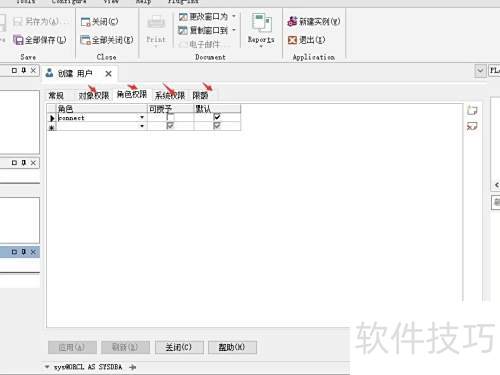This screenshot has height=375, width=500.
Task: Click 退出(X) exit application
Action: pos(306,40)
